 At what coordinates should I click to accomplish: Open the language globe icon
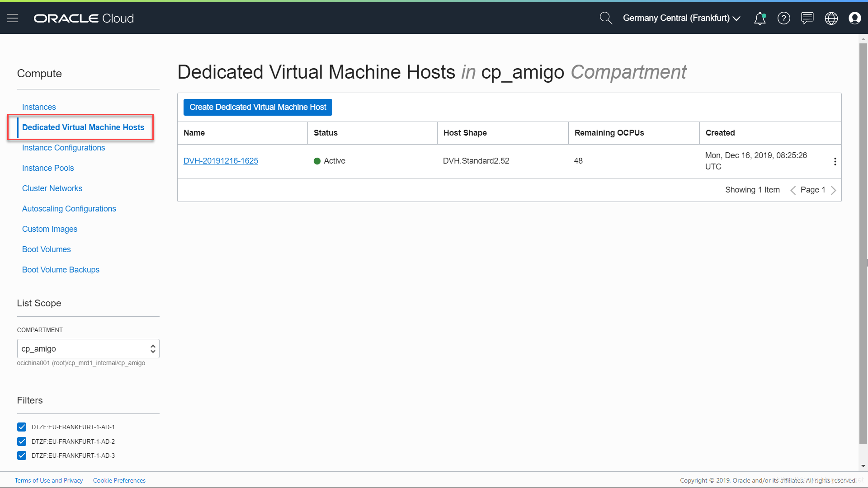point(831,18)
